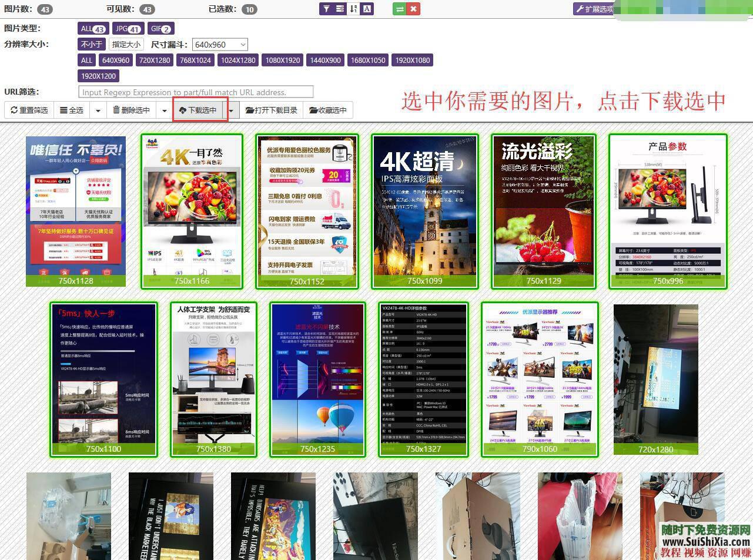Open the 640x960 尺寸漏斗 dropdown

[x=220, y=44]
